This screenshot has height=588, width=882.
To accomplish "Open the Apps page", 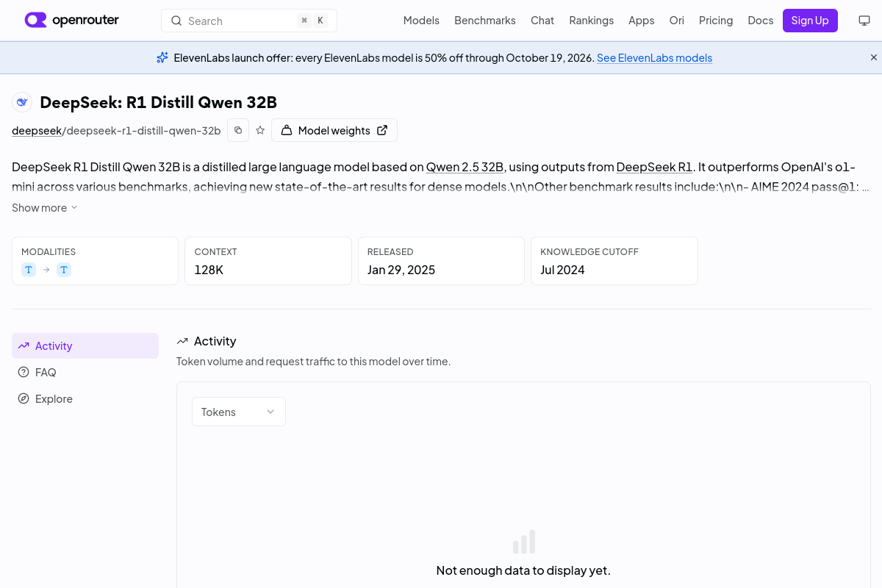I will click(x=641, y=21).
